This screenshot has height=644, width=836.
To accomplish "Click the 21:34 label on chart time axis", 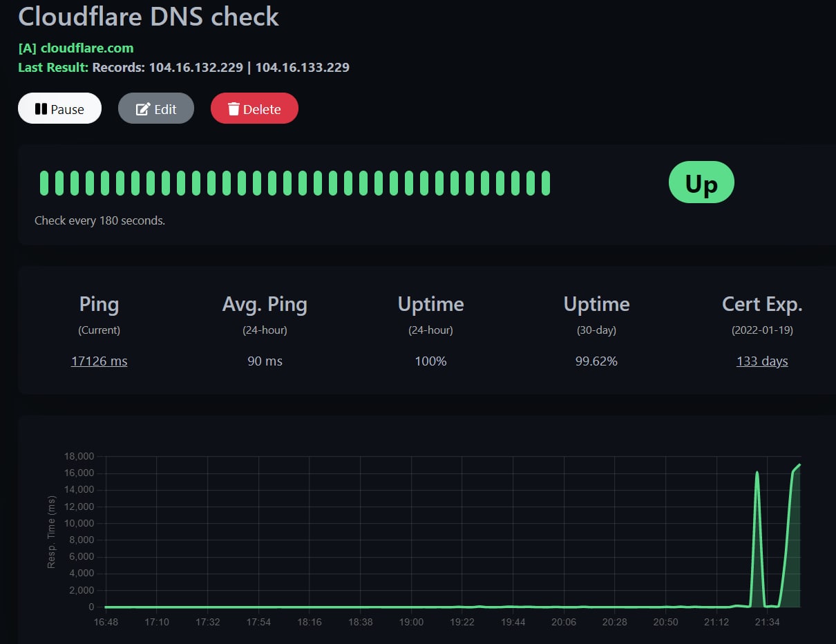I will [768, 623].
